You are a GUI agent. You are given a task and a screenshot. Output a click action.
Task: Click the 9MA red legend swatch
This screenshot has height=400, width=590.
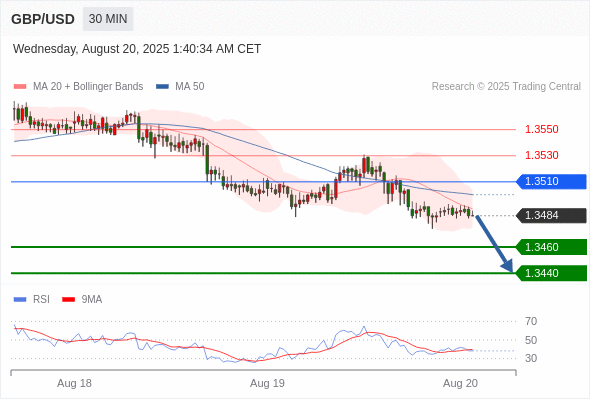[x=68, y=300]
